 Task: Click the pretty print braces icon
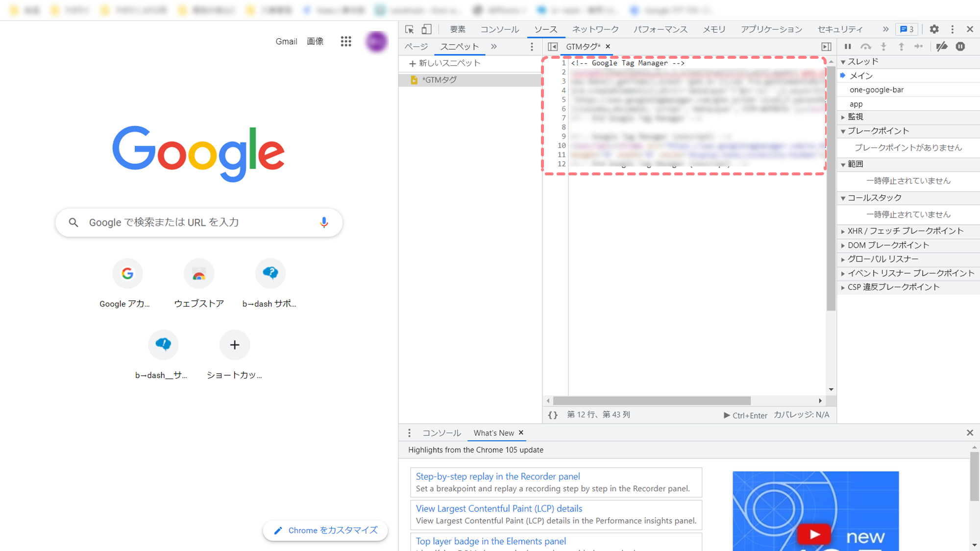[553, 415]
